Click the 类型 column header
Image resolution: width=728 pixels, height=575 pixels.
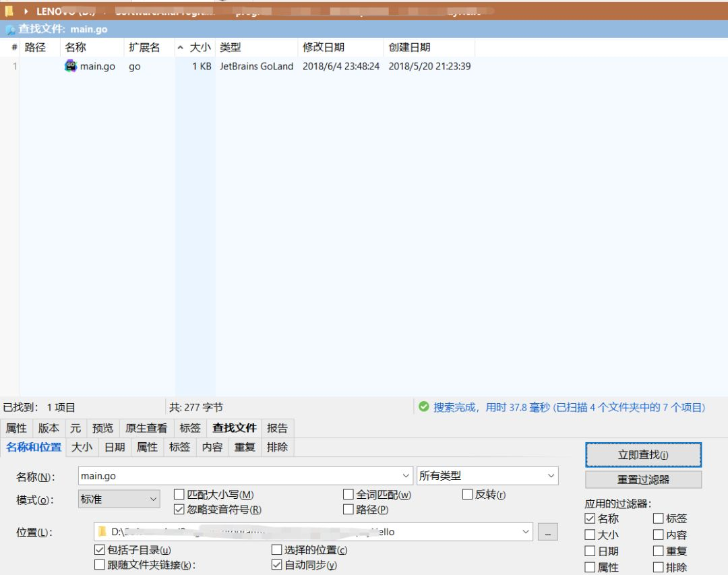click(256, 47)
